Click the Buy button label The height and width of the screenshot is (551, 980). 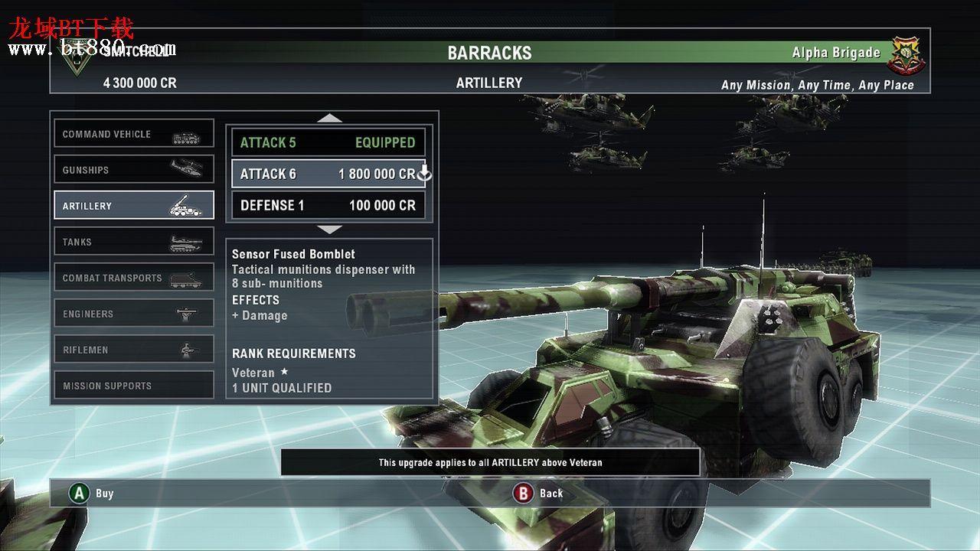pos(105,494)
